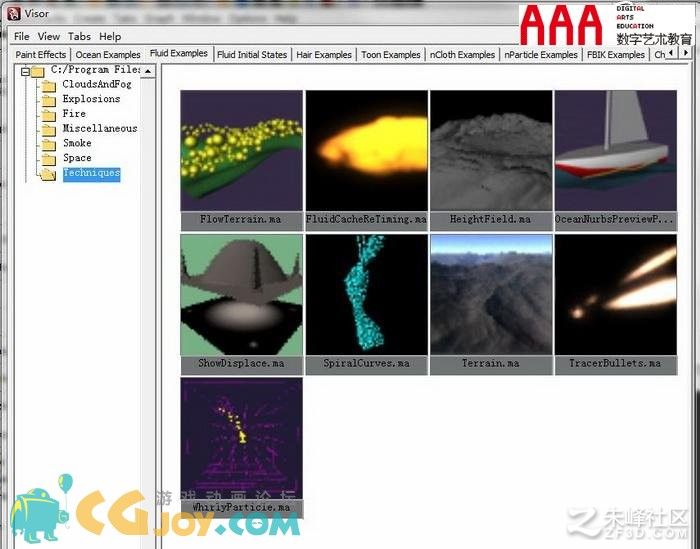Click the Techniques folder icon
The height and width of the screenshot is (549, 700).
[x=49, y=174]
